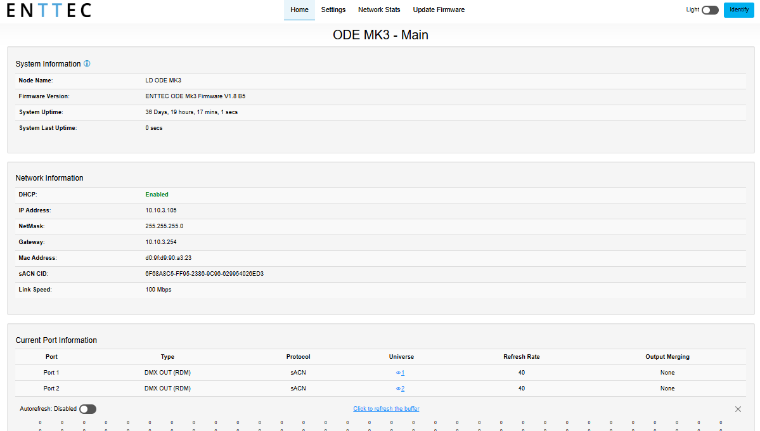Click the Output Merging column header
This screenshot has height=431, width=760.
[x=667, y=357]
